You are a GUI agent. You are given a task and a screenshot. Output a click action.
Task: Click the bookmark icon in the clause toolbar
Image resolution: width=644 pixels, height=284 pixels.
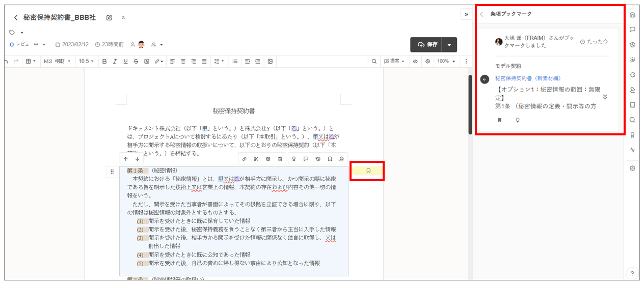(x=330, y=159)
